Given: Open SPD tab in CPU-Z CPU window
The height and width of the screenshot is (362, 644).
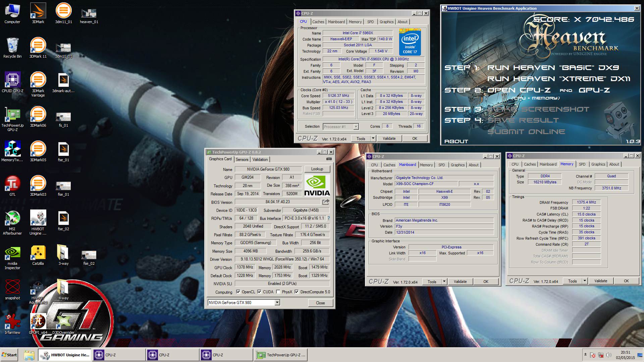Looking at the screenshot, I should 370,22.
